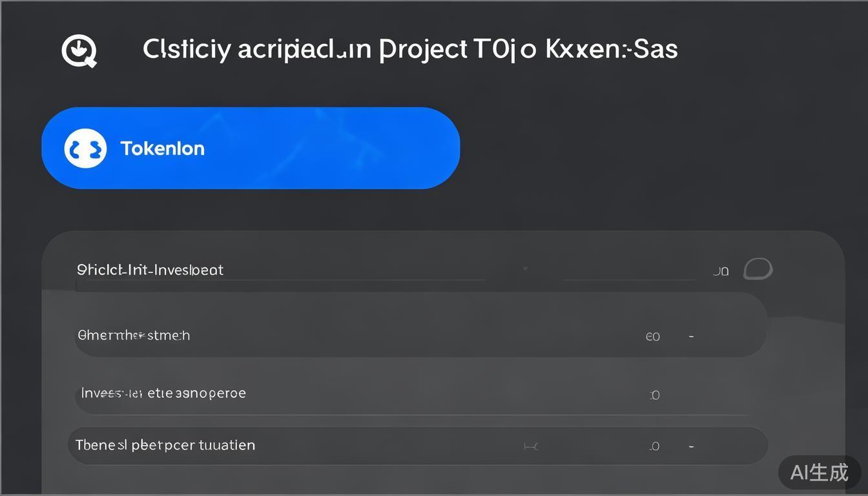Click the circular download icon beside the title

[79, 50]
